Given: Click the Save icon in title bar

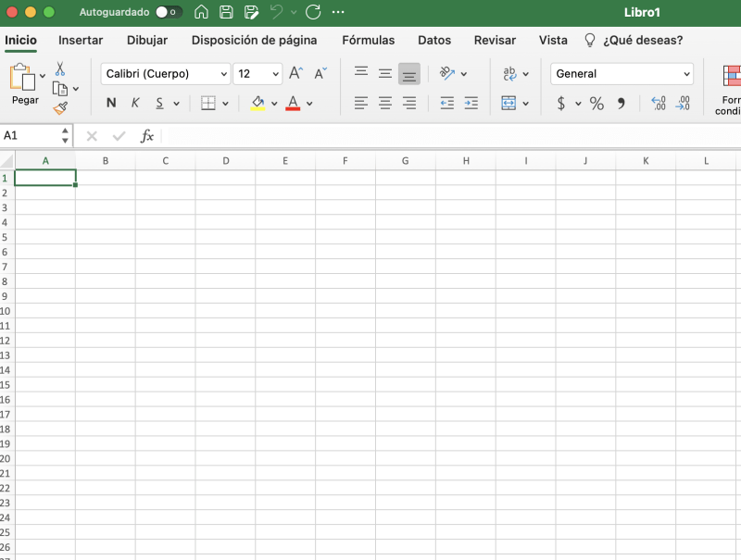Looking at the screenshot, I should (x=226, y=12).
